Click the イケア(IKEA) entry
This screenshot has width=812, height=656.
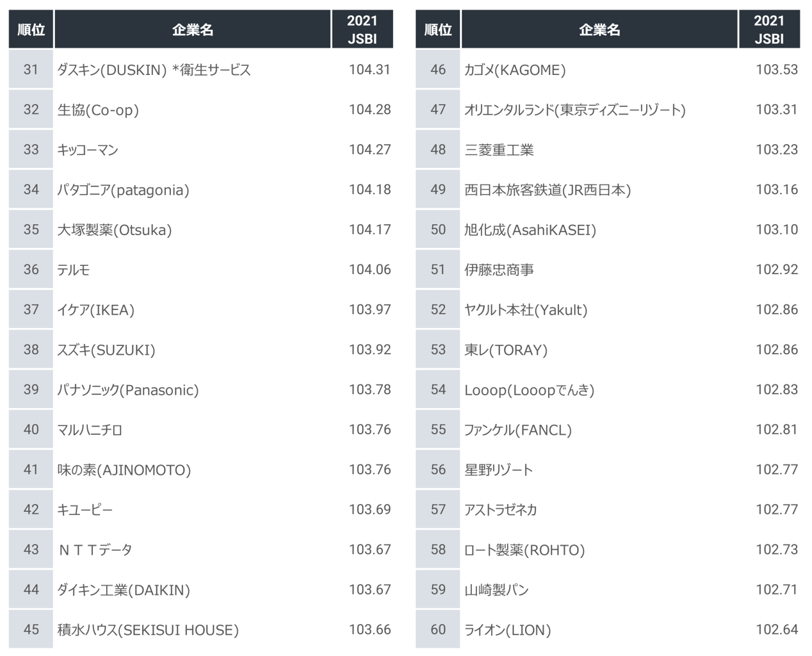pyautogui.click(x=96, y=310)
